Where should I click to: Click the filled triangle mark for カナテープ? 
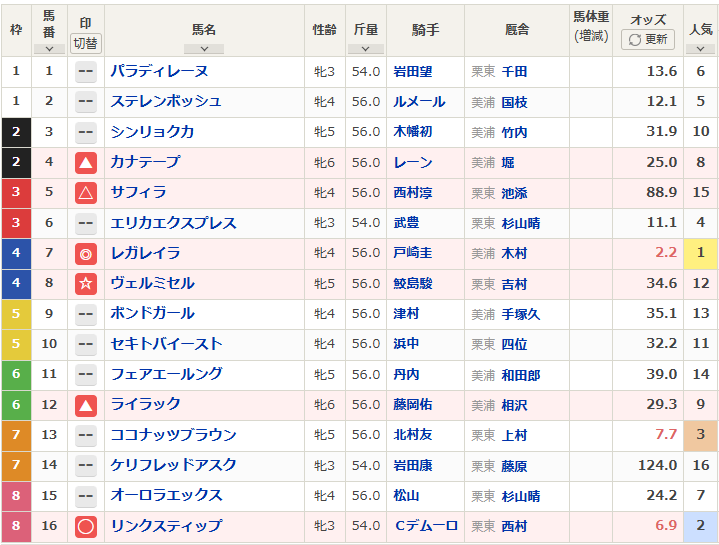coord(86,162)
